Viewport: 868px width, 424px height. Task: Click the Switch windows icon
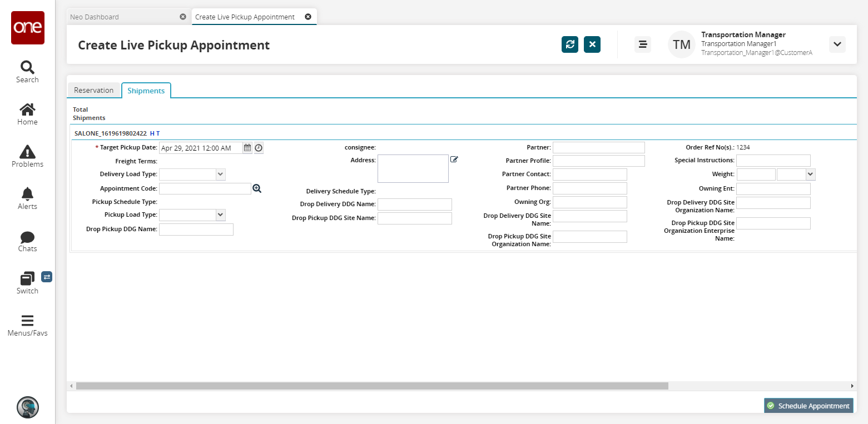click(x=27, y=282)
